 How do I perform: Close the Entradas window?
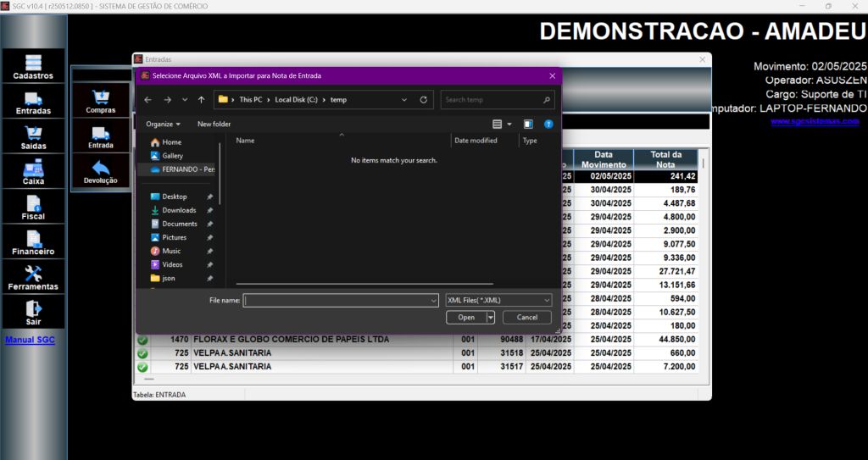point(703,59)
